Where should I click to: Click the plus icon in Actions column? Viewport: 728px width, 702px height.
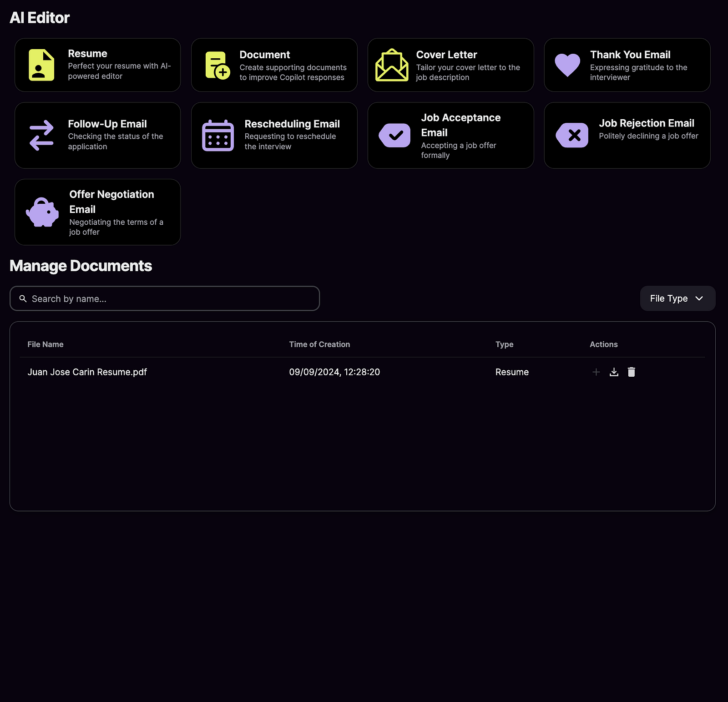click(596, 372)
